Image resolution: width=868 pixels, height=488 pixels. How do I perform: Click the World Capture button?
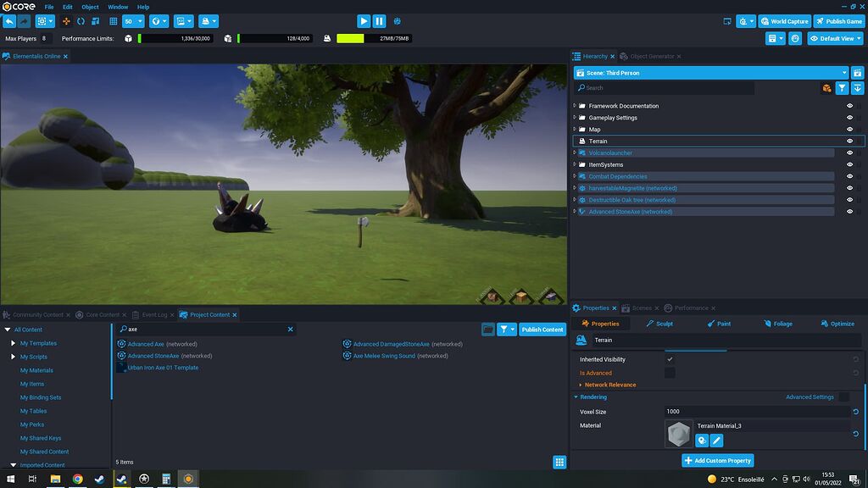coord(784,21)
